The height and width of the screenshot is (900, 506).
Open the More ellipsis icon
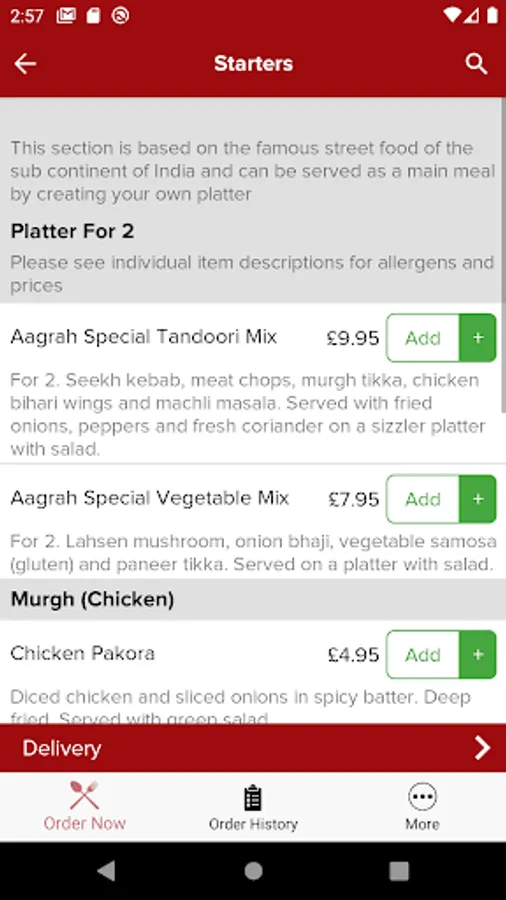422,797
